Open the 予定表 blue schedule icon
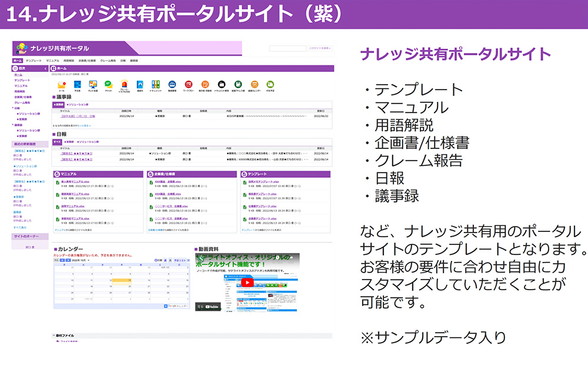588x385 pixels. tap(77, 85)
